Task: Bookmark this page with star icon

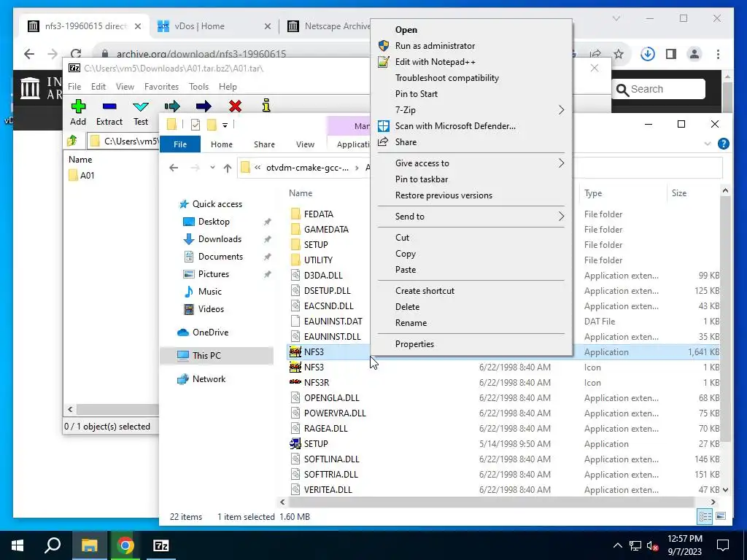Action: (619, 54)
